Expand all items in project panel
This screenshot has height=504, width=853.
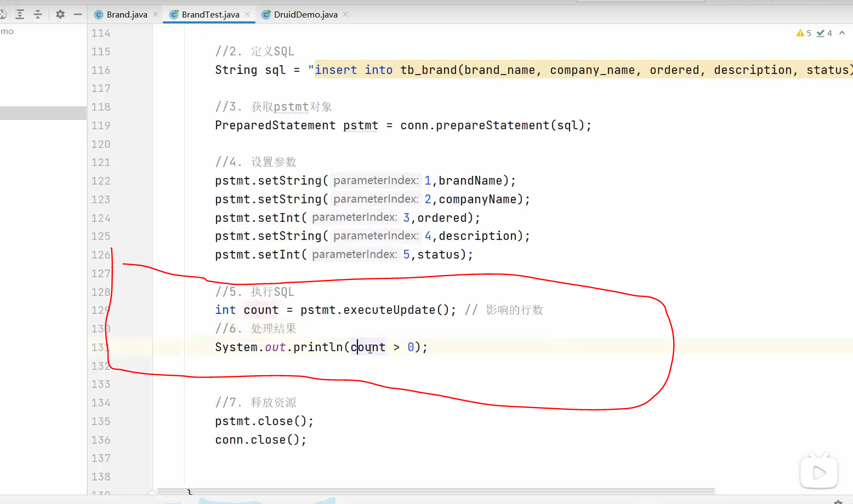coord(20,14)
